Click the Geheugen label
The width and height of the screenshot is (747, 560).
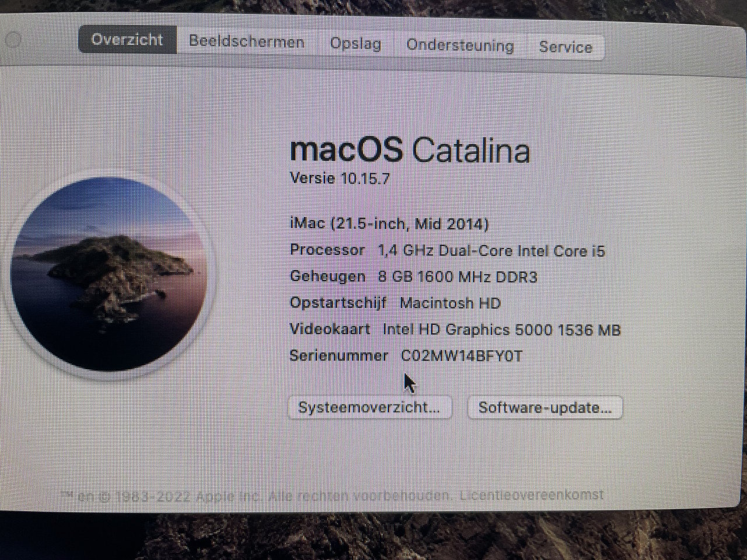[327, 276]
